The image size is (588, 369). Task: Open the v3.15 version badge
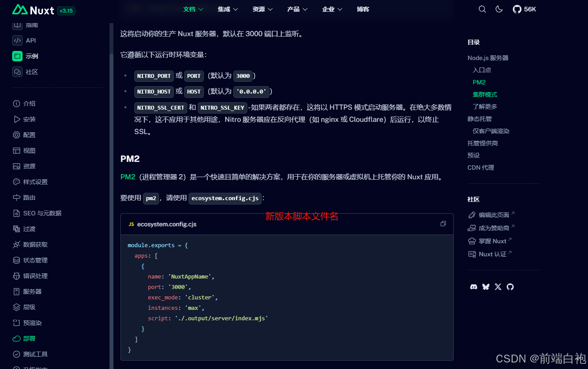66,10
